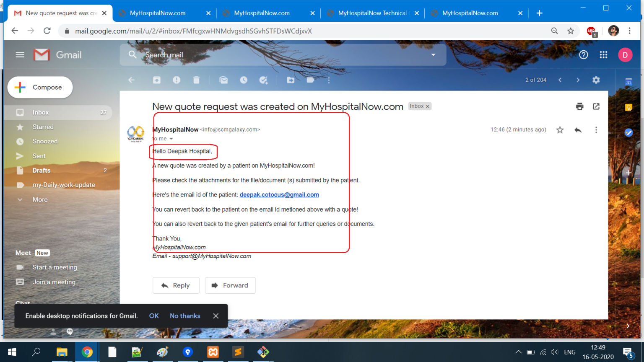Dismiss the notification prompt with X

[216, 316]
